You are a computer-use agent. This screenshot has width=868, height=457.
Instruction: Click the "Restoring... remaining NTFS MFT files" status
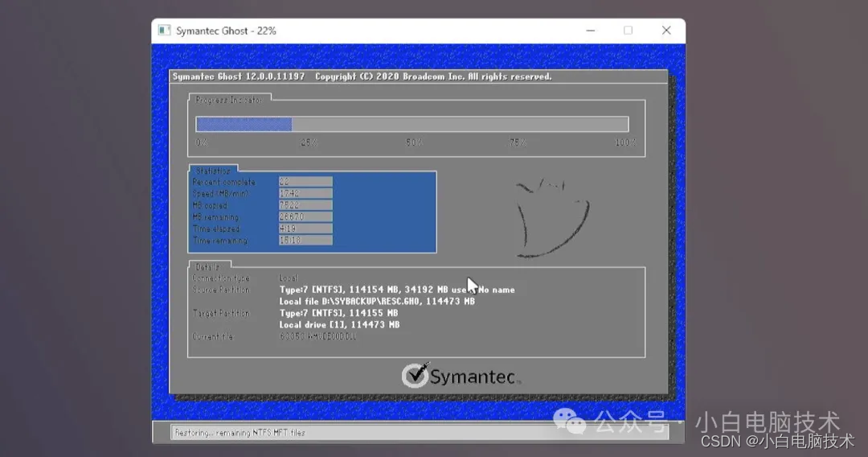pos(240,433)
